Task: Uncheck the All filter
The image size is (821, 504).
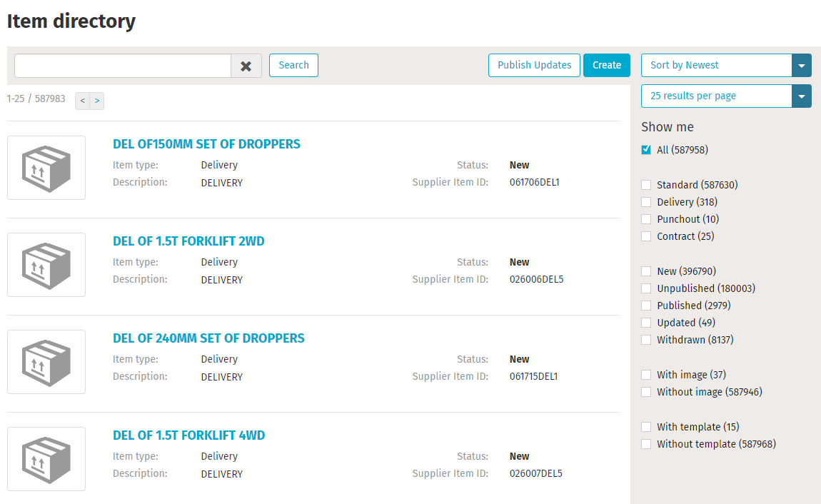Action: tap(646, 149)
